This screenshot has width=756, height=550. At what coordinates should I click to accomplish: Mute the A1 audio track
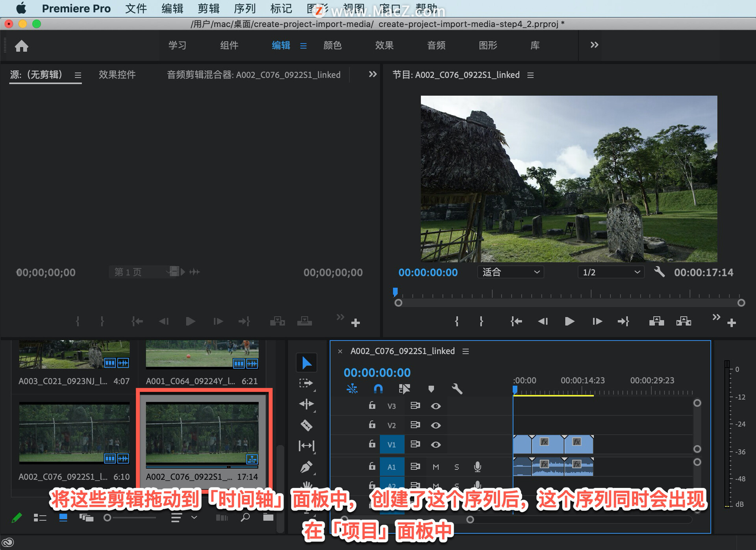(435, 467)
